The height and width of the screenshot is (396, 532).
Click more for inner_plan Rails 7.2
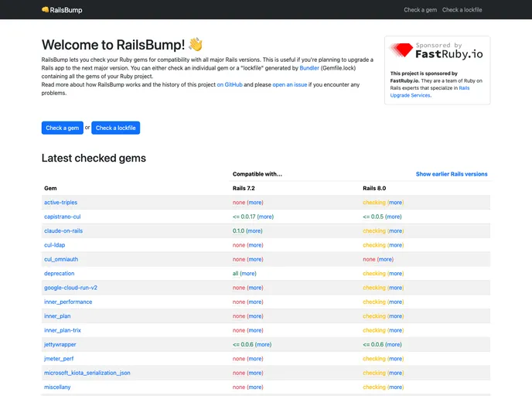255,316
